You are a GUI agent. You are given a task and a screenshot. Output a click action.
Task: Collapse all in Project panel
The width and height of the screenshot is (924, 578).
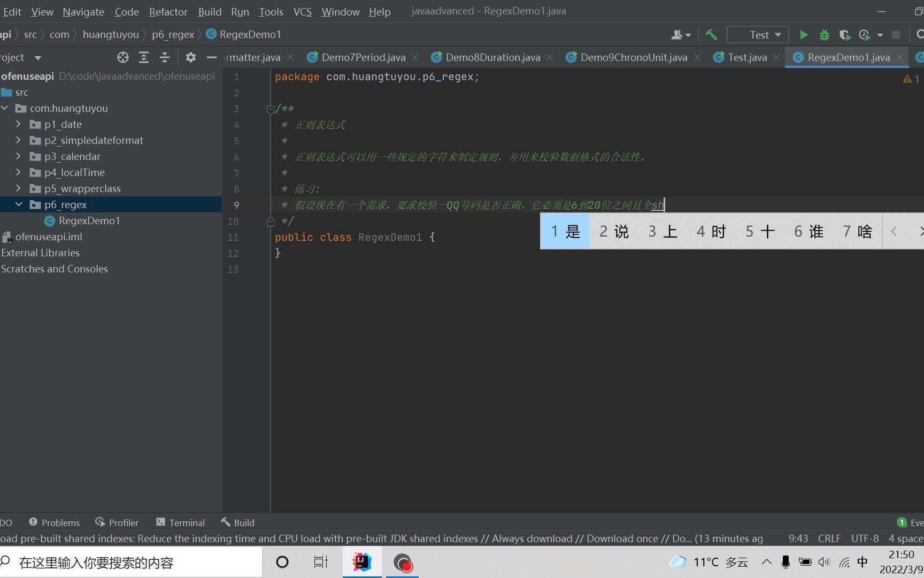point(165,57)
